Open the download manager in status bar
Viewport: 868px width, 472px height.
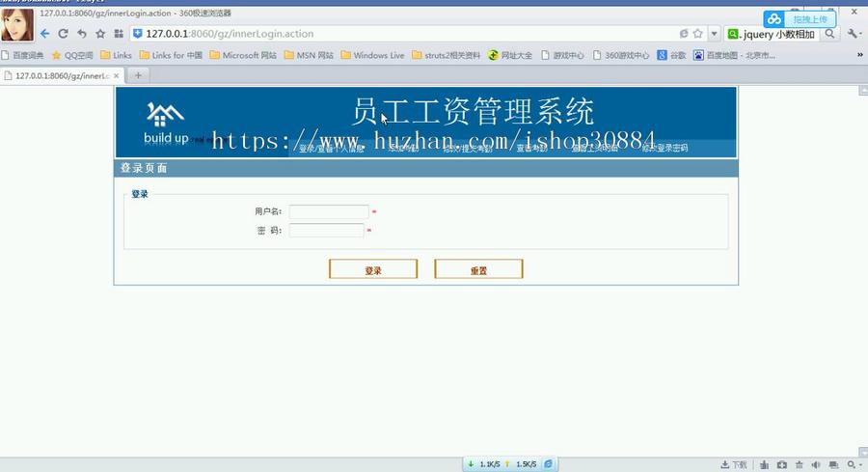tap(734, 464)
